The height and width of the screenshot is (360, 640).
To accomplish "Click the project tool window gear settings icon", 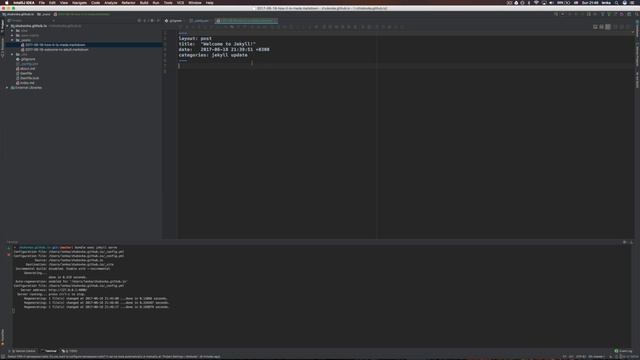I will 152,20.
